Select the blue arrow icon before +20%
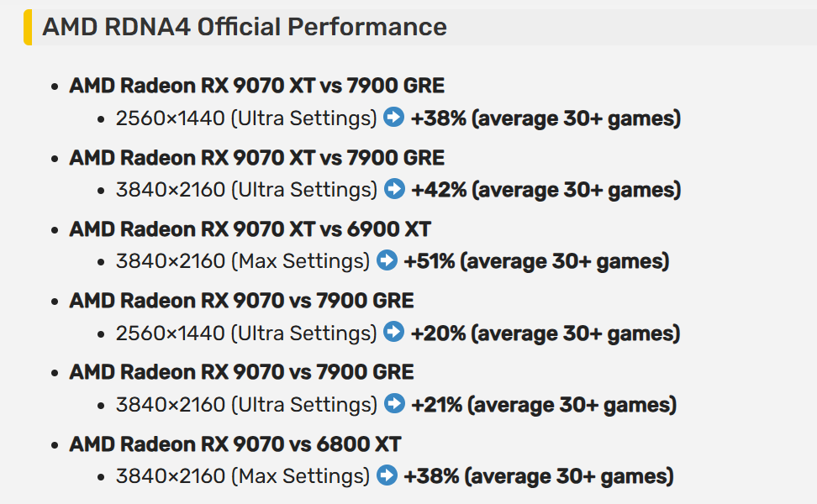The height and width of the screenshot is (504, 817). tap(394, 333)
